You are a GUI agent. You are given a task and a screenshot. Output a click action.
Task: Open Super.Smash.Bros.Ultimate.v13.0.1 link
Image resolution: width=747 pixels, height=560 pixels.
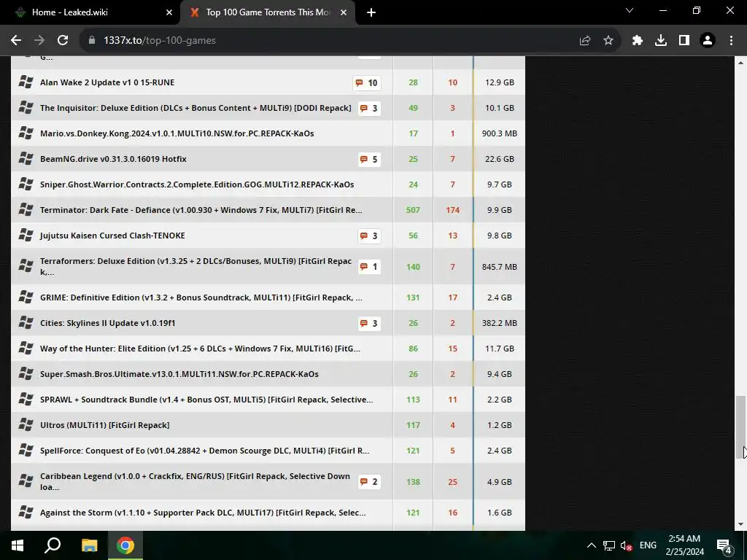click(179, 374)
